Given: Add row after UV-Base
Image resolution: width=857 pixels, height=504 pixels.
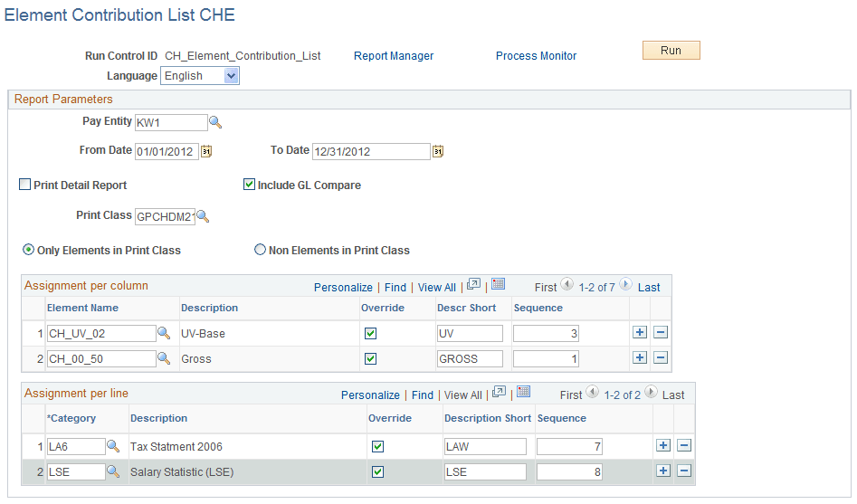Looking at the screenshot, I should click(x=640, y=332).
